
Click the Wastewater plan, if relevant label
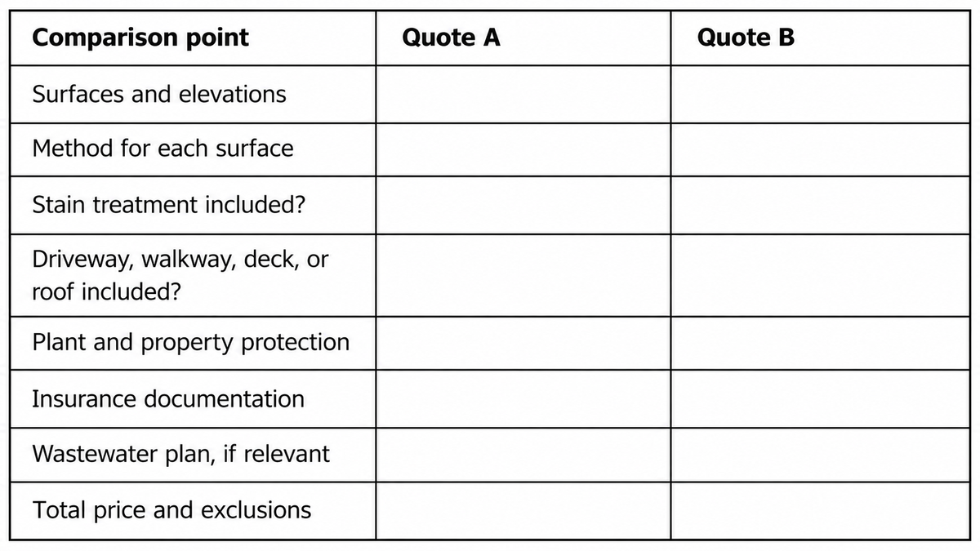click(181, 453)
